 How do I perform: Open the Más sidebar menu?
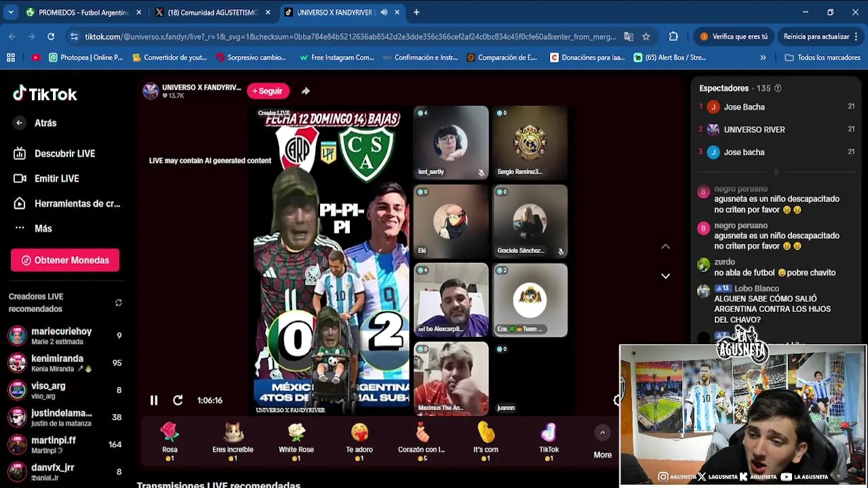click(34, 228)
